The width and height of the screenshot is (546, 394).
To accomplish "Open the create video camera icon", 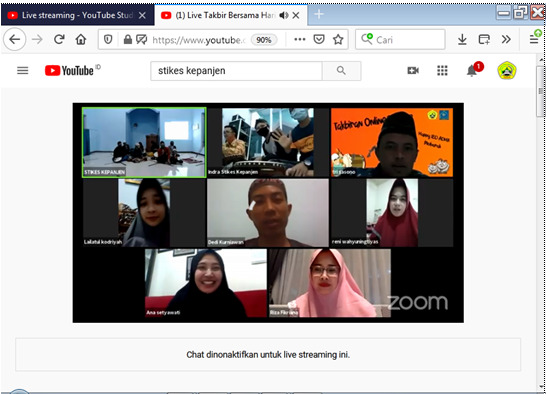I will coord(413,71).
